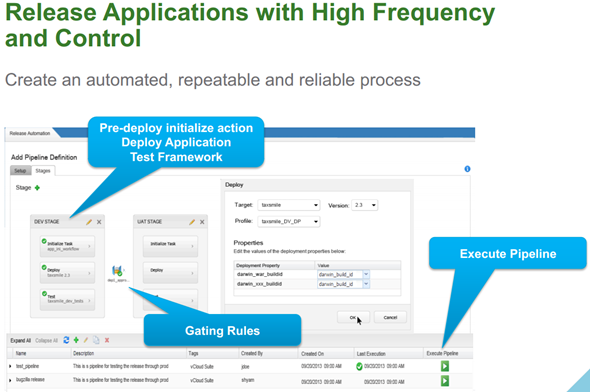Open DEV stage Test taxsmile_dev_tests task
Image resolution: width=590 pixels, height=392 pixels.
tap(67, 299)
